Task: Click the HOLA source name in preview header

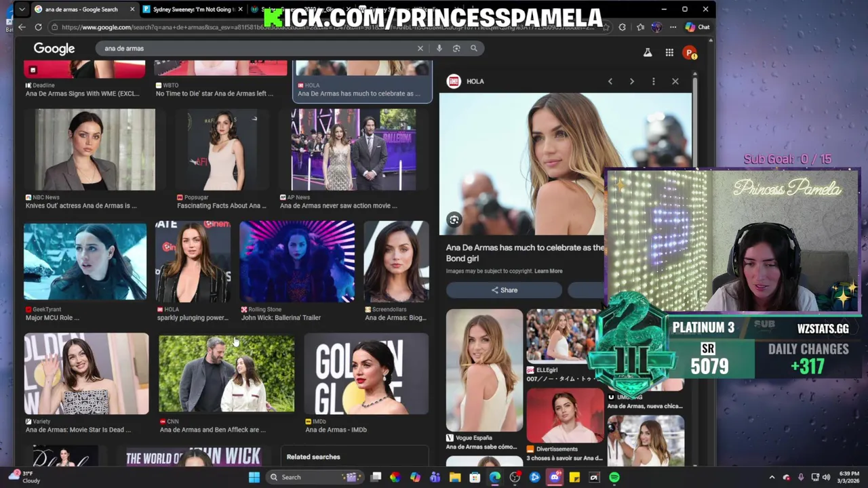Action: tap(475, 81)
